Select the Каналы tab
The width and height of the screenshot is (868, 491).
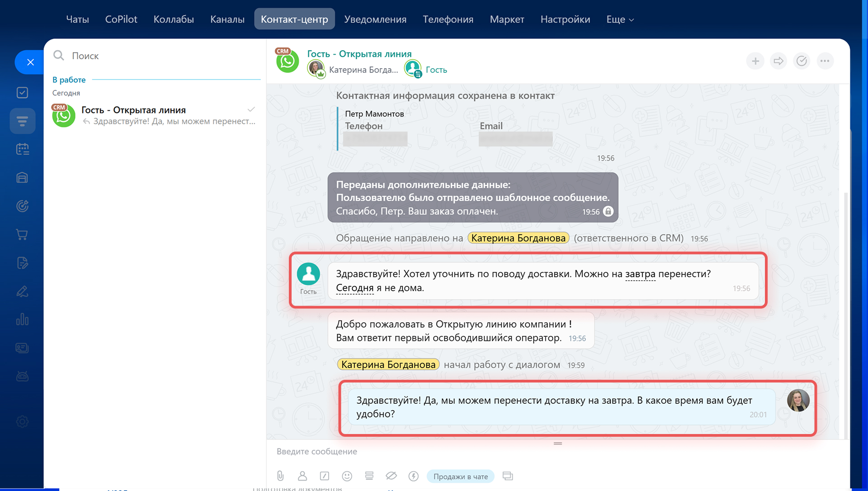point(227,19)
